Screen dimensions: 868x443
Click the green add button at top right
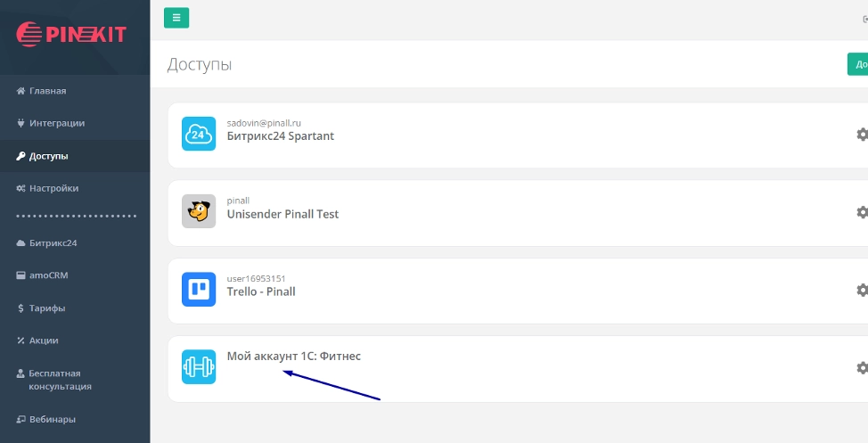[859, 64]
